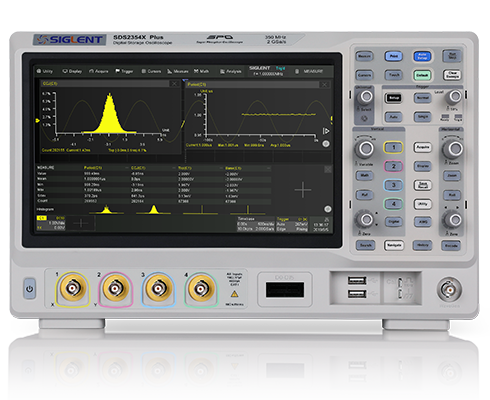Open the Utility menu in screen toolbar

45,71
